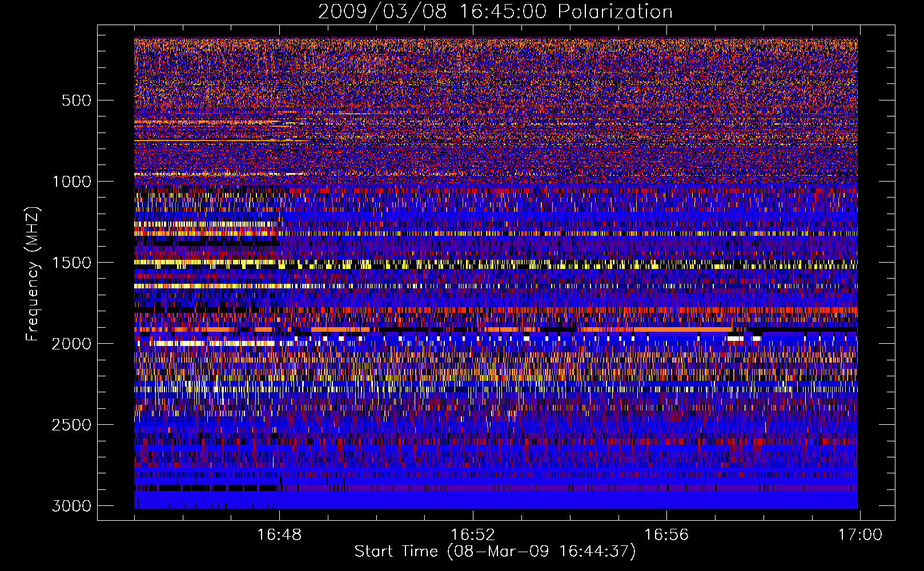The height and width of the screenshot is (571, 924).
Task: Select the 3000 frequency axis label
Action: click(x=71, y=506)
